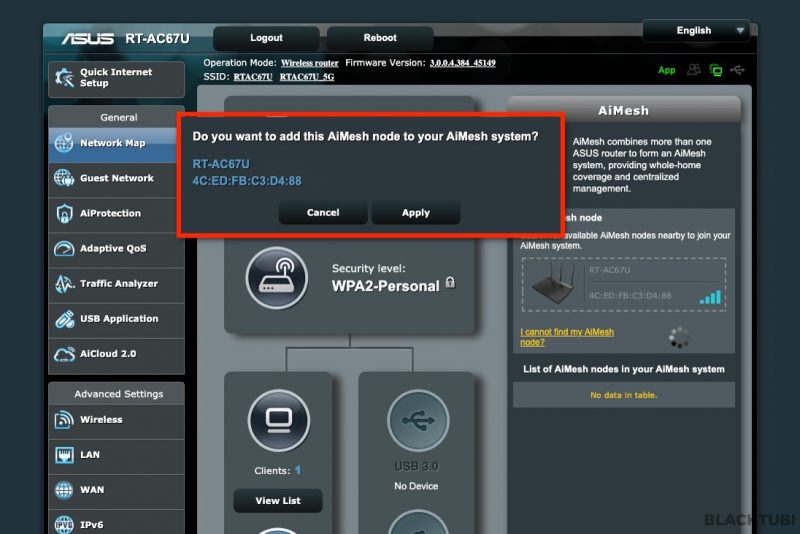Open the LAN advanced settings item
The height and width of the screenshot is (534, 800).
pyautogui.click(x=116, y=455)
